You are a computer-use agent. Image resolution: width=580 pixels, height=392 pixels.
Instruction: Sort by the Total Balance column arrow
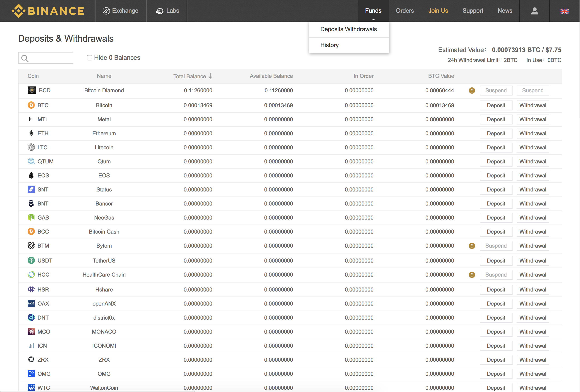coord(210,76)
